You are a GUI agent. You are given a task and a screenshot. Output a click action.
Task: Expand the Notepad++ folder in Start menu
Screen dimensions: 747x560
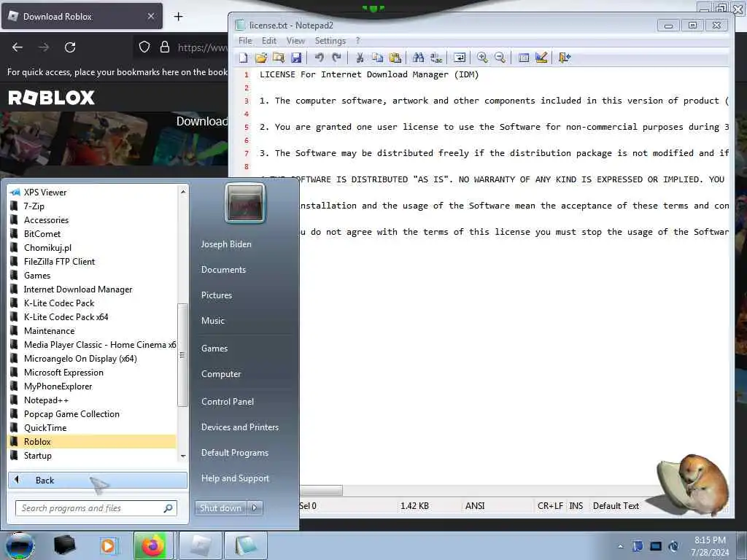[x=92, y=400]
